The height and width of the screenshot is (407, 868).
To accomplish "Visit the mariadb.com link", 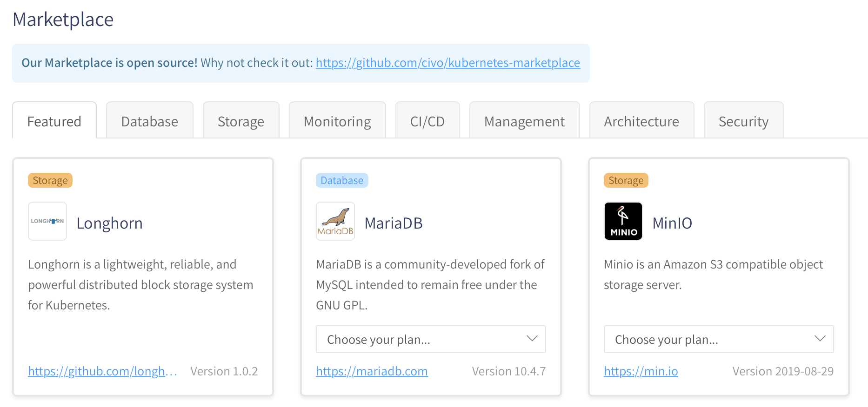I will (372, 371).
